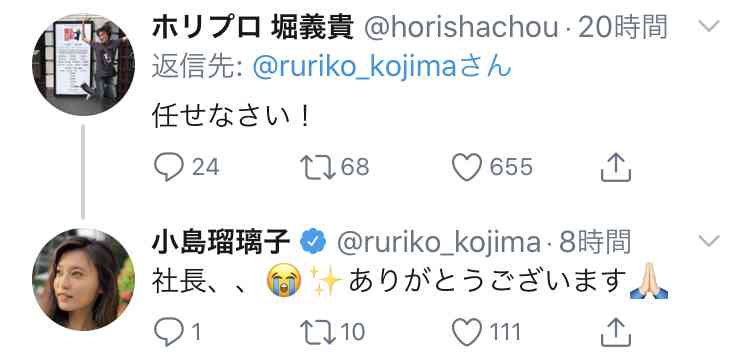750x364 pixels.
Task: Open the chevron menu on horishachou's tweet
Action: point(708,26)
